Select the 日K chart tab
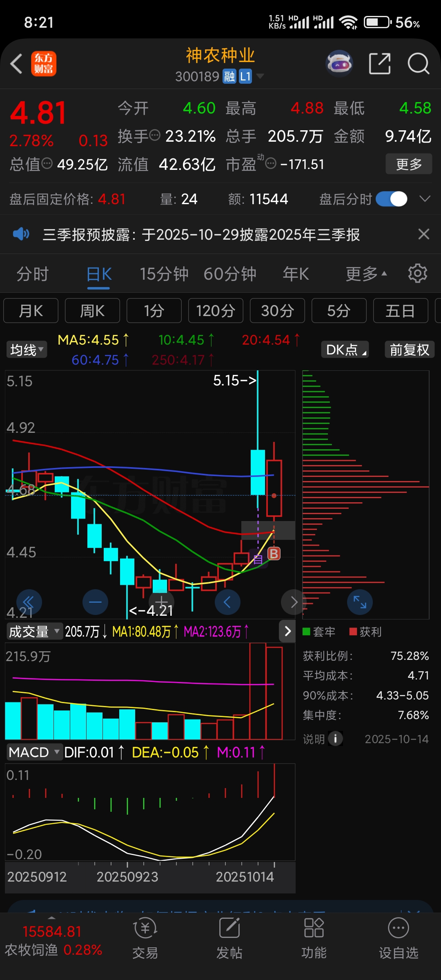 point(99,274)
